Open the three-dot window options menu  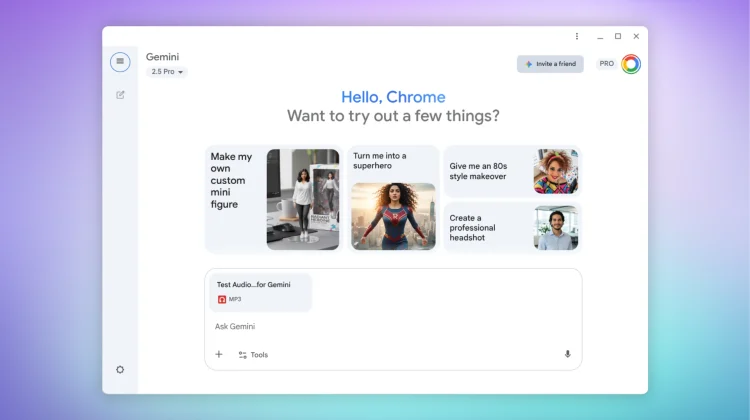pyautogui.click(x=576, y=36)
